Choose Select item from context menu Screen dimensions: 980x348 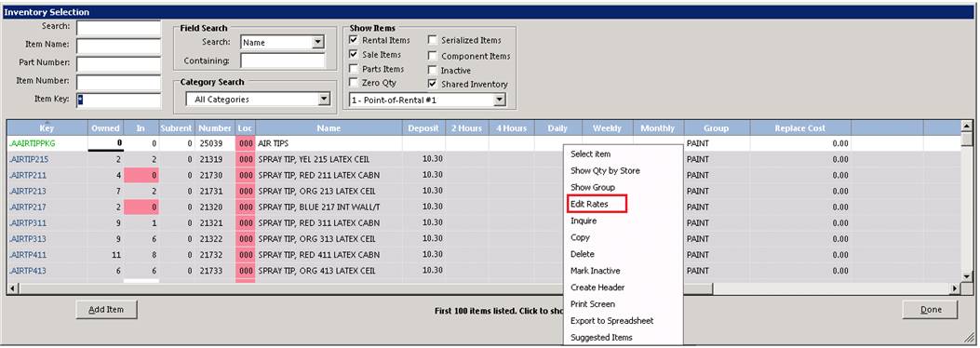591,154
